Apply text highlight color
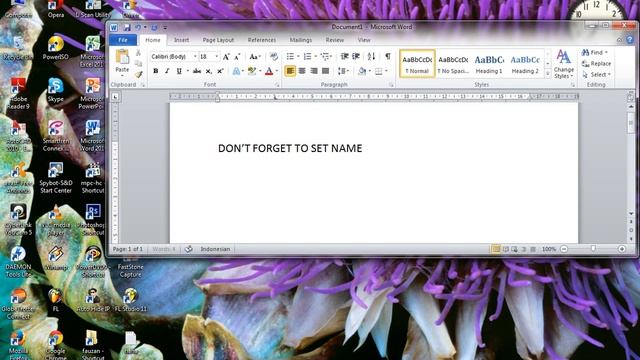 pos(252,71)
